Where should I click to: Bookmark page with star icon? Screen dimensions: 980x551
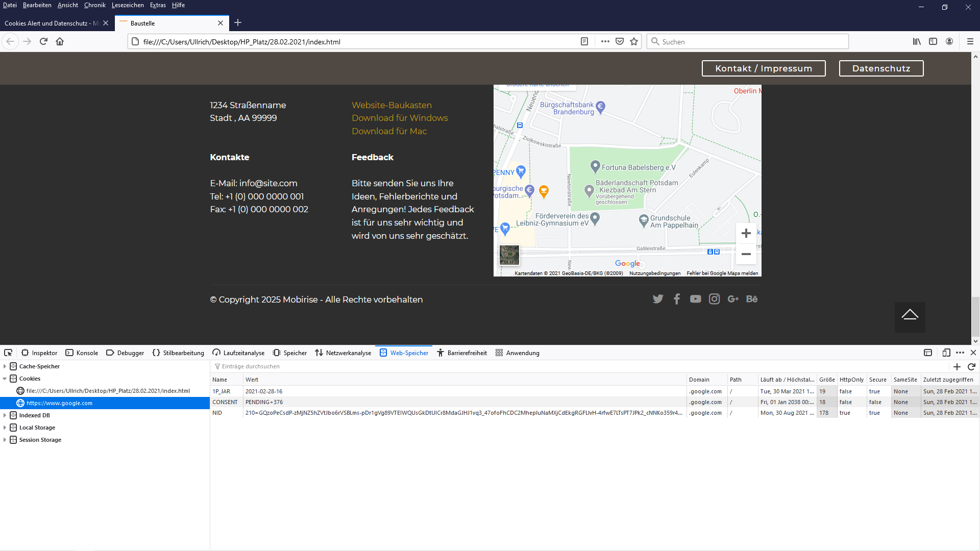634,42
